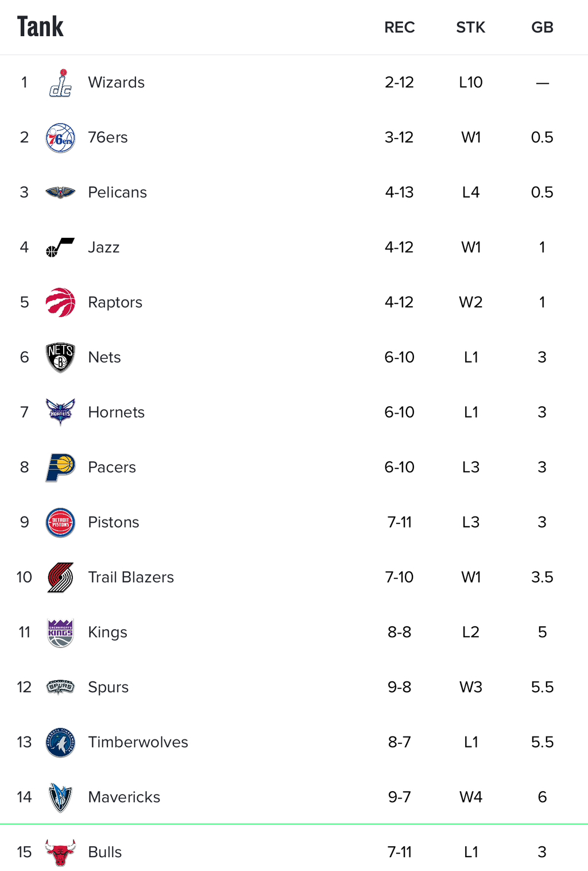Click the GB column header

[x=542, y=28]
